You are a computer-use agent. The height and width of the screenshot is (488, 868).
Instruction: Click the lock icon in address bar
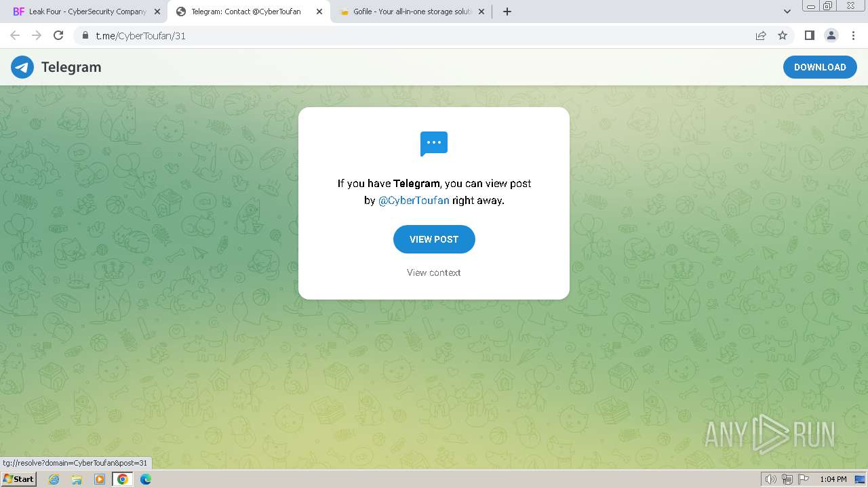pos(85,35)
